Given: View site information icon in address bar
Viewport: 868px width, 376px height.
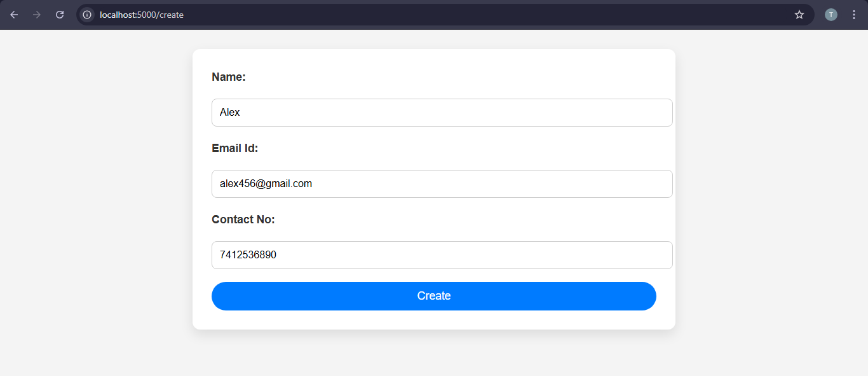Looking at the screenshot, I should pos(87,15).
